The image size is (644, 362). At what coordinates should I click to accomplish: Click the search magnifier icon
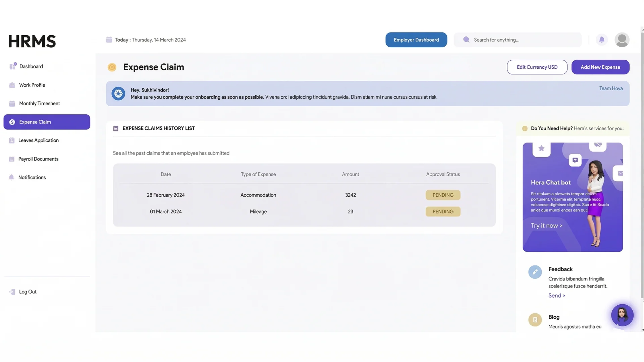coord(466,40)
